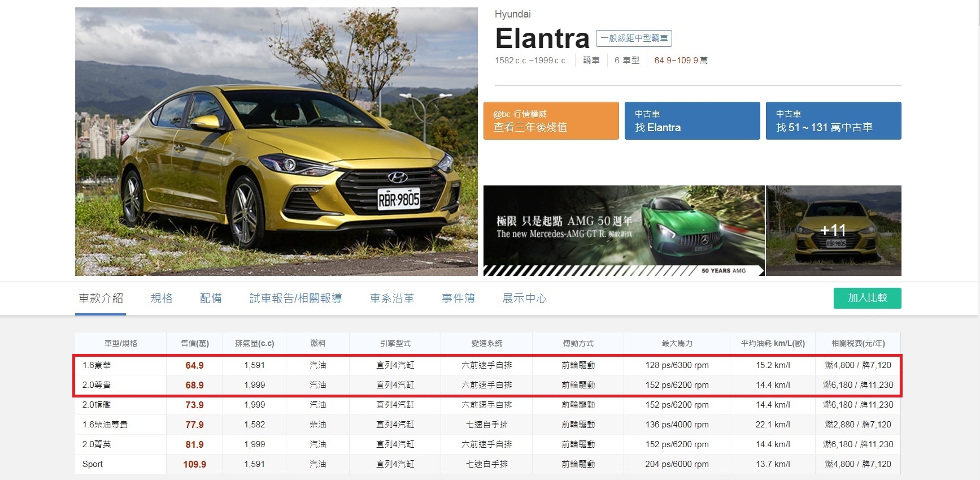Switch to the 規格 tab
Screen dimensions: 980x480
coord(162,298)
